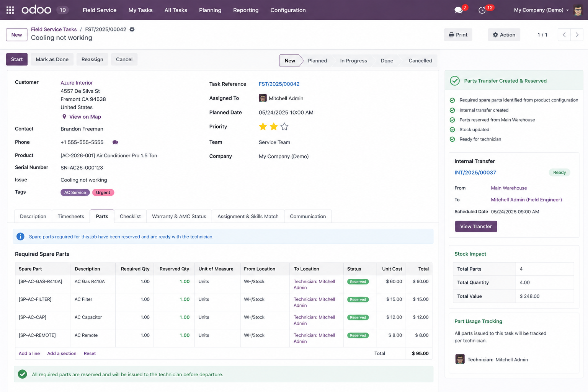Click the Parts Transfer Created check icon
Screen dimensions: 588x392
point(455,81)
